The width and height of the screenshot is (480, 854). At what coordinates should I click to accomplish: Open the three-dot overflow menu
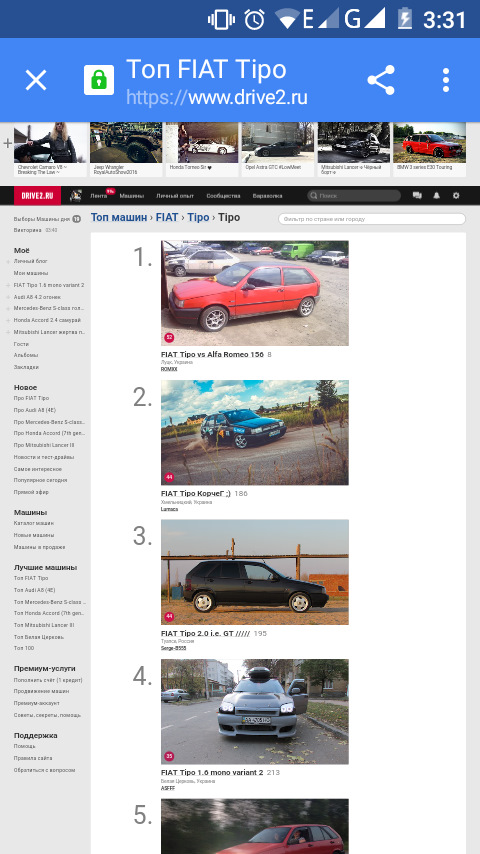[x=446, y=80]
